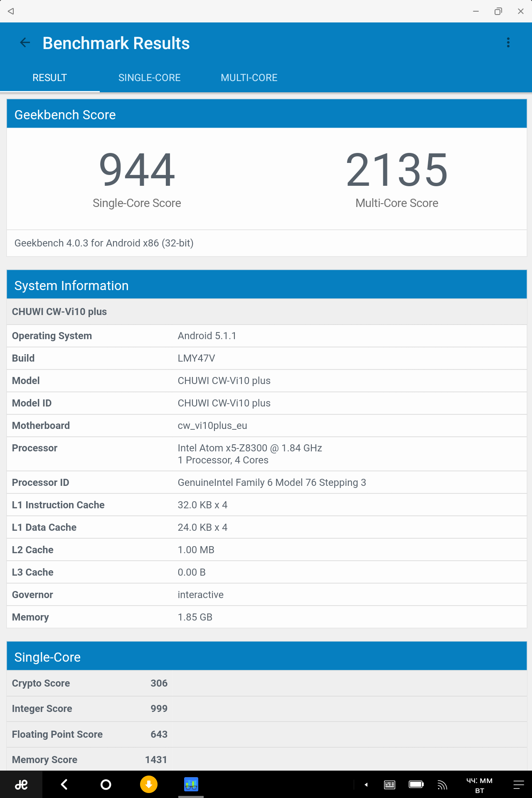The height and width of the screenshot is (798, 532).
Task: Tap the taskbar home circle button
Action: click(x=106, y=785)
